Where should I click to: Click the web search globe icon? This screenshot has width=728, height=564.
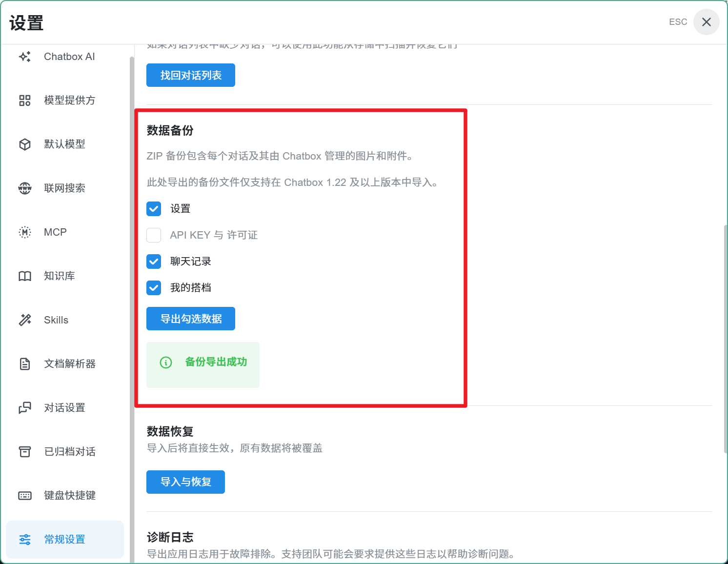(x=25, y=188)
